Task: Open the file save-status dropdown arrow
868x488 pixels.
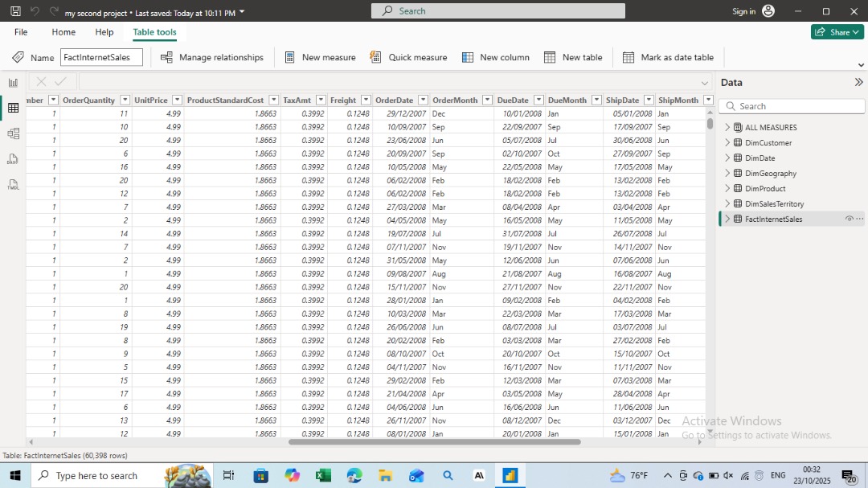Action: click(242, 11)
